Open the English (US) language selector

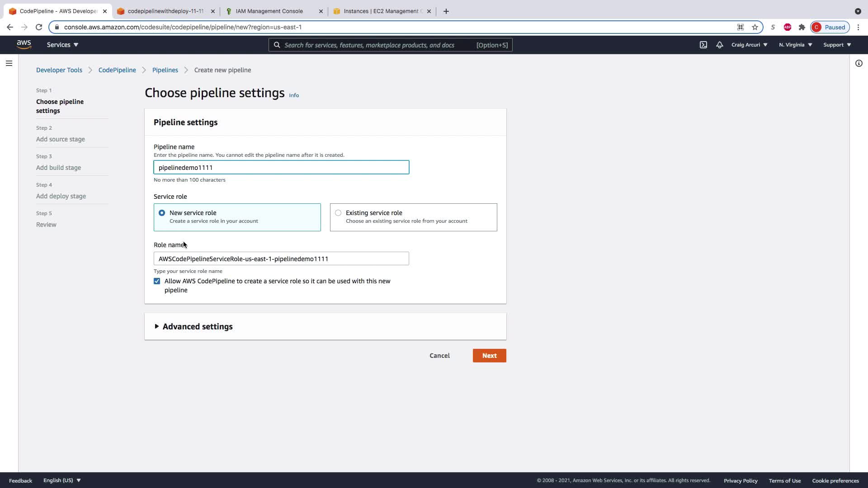(x=62, y=480)
